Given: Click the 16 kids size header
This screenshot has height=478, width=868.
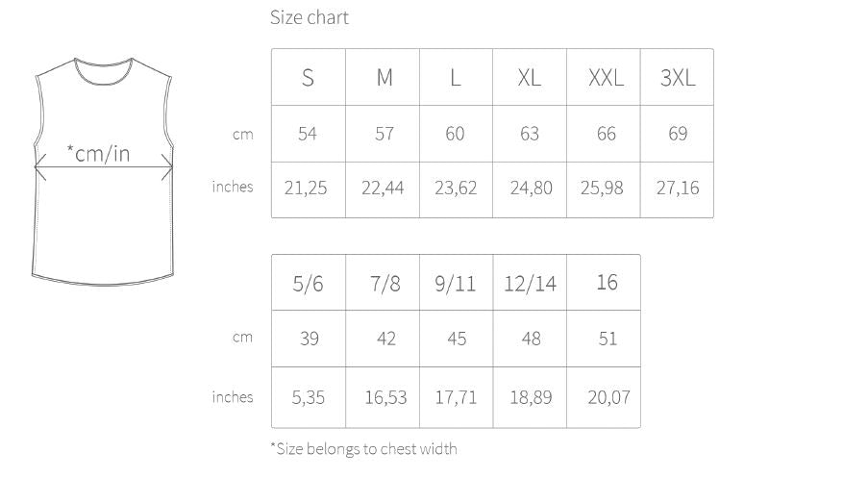Looking at the screenshot, I should [x=607, y=283].
